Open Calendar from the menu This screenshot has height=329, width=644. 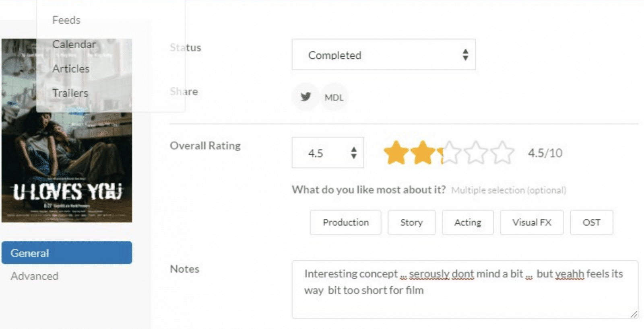[74, 44]
